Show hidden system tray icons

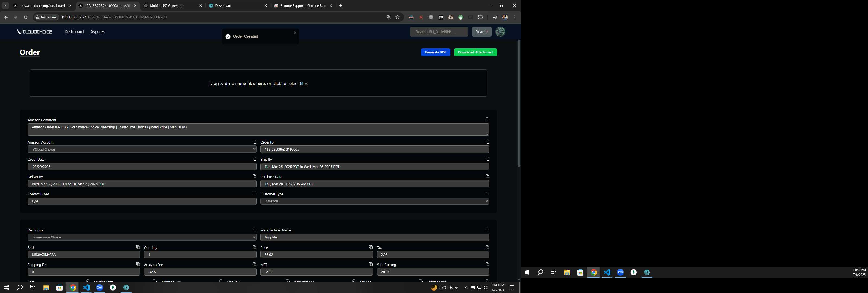point(466,288)
